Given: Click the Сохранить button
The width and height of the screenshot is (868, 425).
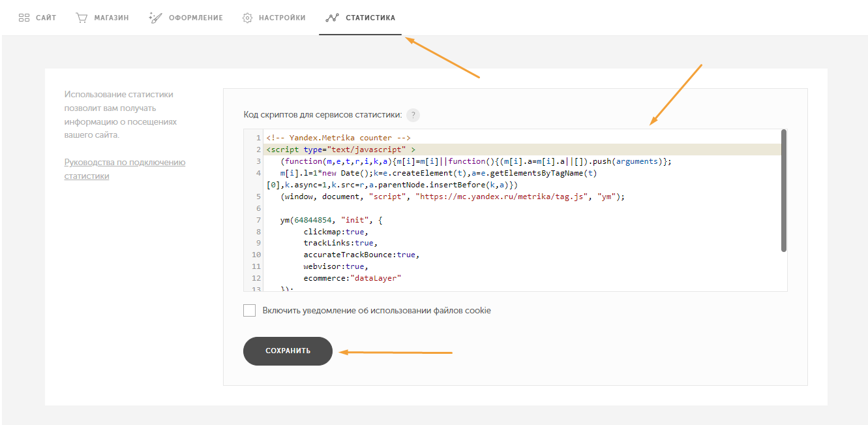Looking at the screenshot, I should [x=288, y=351].
